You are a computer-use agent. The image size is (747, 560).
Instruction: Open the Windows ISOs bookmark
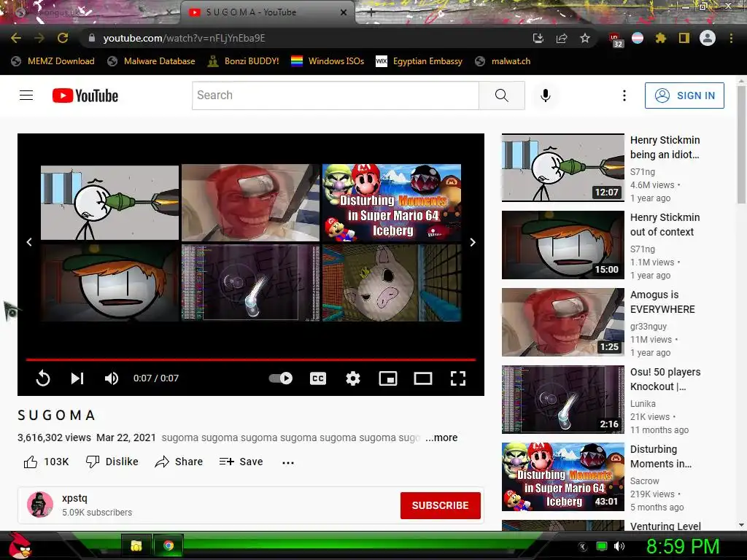[x=328, y=61]
